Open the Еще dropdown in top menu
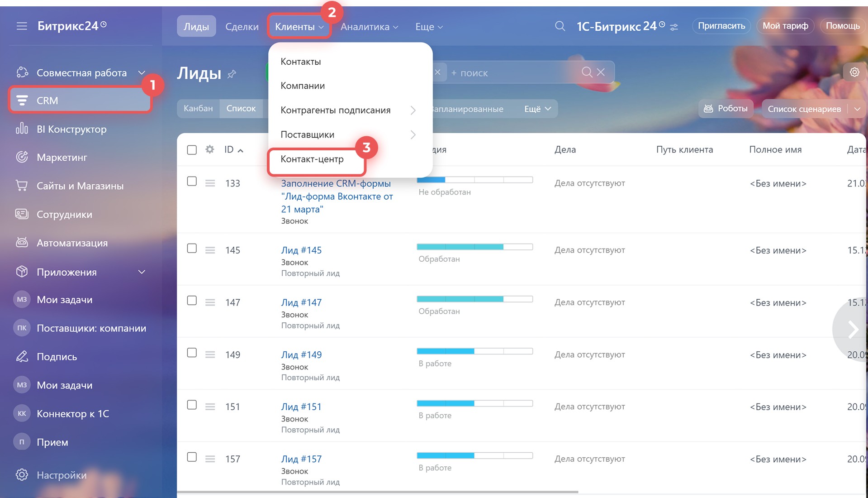This screenshot has height=498, width=868. 429,27
